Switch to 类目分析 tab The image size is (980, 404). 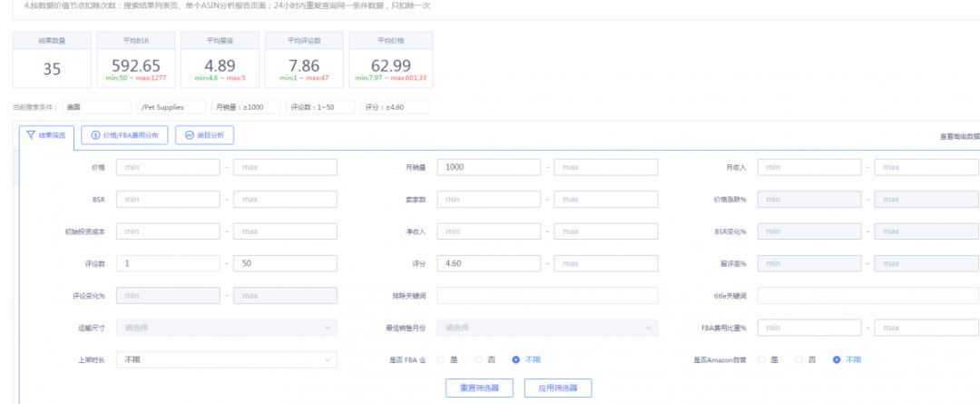tap(204, 135)
